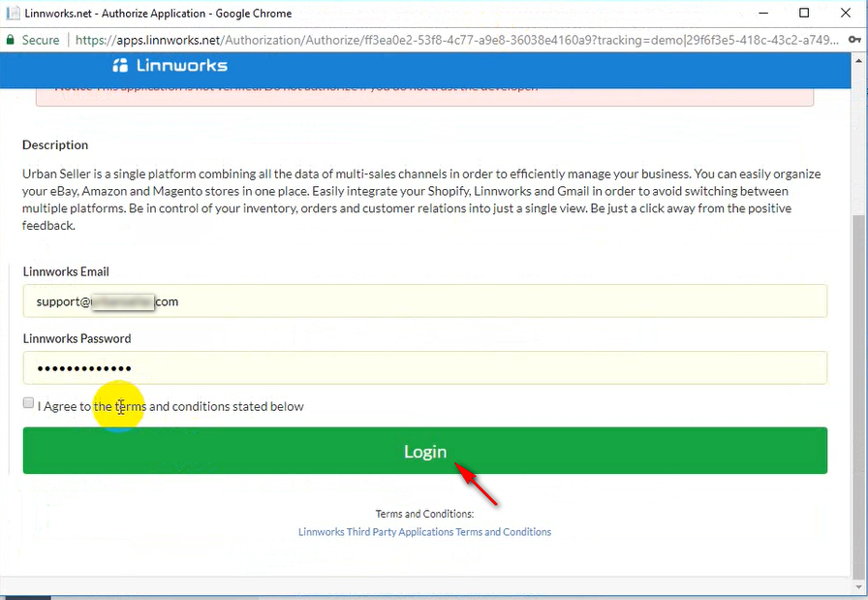The width and height of the screenshot is (868, 600).
Task: Minimize the Chrome popup window
Action: pos(760,14)
